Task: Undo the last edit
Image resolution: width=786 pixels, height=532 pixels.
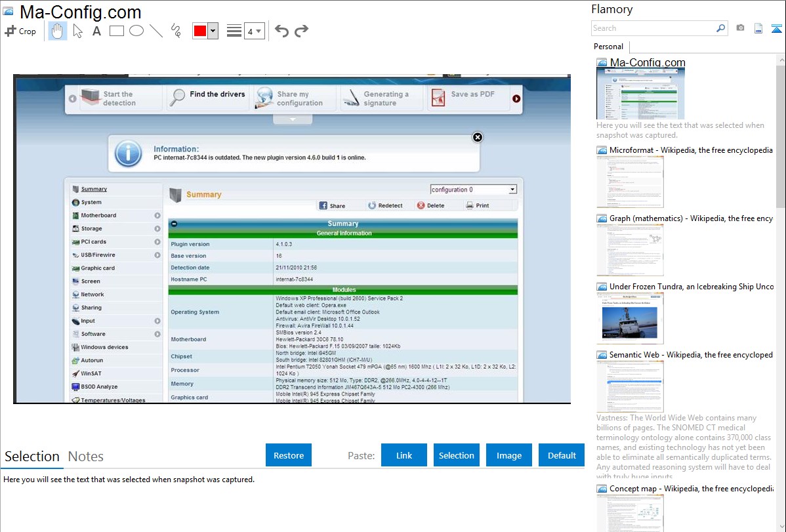Action: tap(281, 31)
